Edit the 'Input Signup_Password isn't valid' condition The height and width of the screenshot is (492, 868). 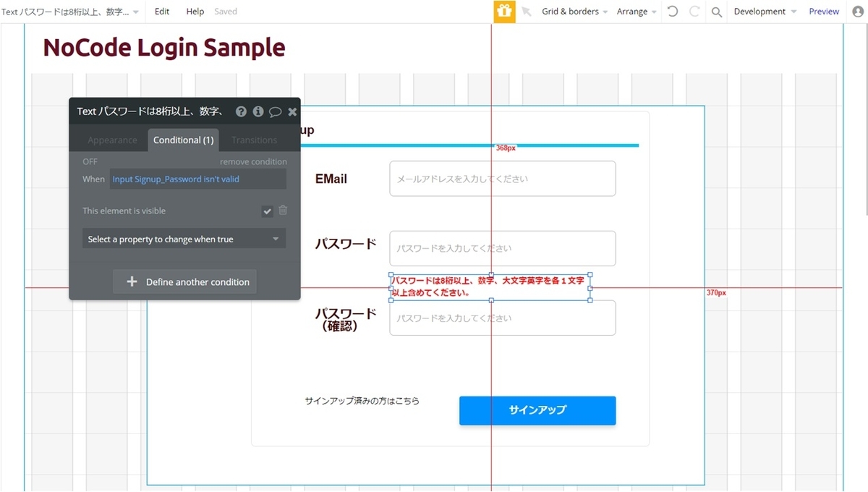tap(176, 179)
